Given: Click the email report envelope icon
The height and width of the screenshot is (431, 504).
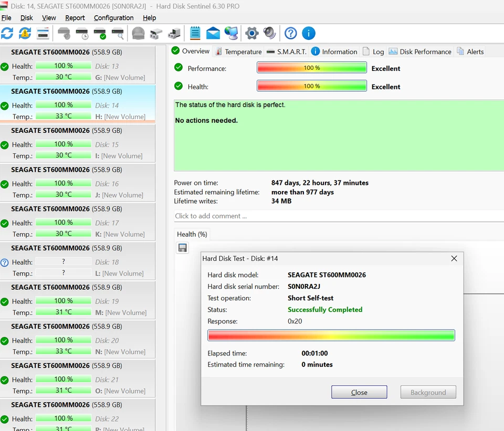Looking at the screenshot, I should (x=213, y=33).
